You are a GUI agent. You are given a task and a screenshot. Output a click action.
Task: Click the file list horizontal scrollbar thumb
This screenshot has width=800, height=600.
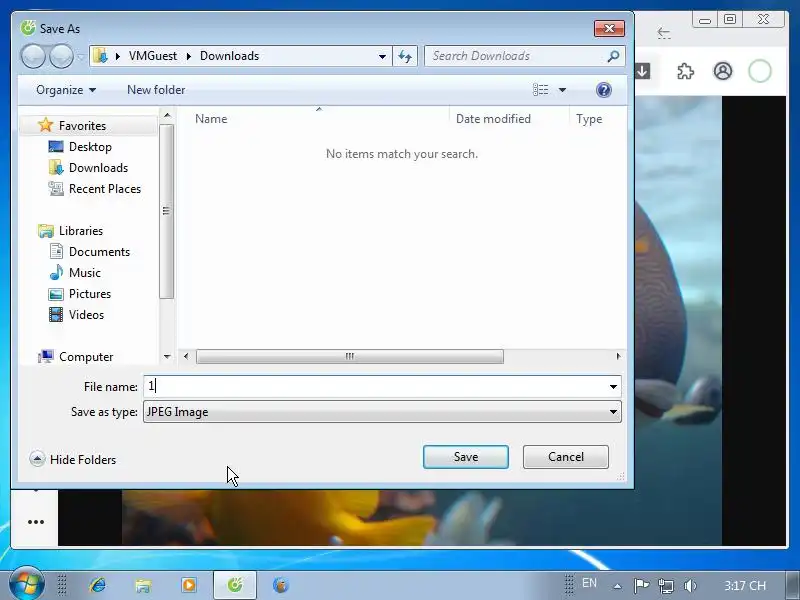350,356
